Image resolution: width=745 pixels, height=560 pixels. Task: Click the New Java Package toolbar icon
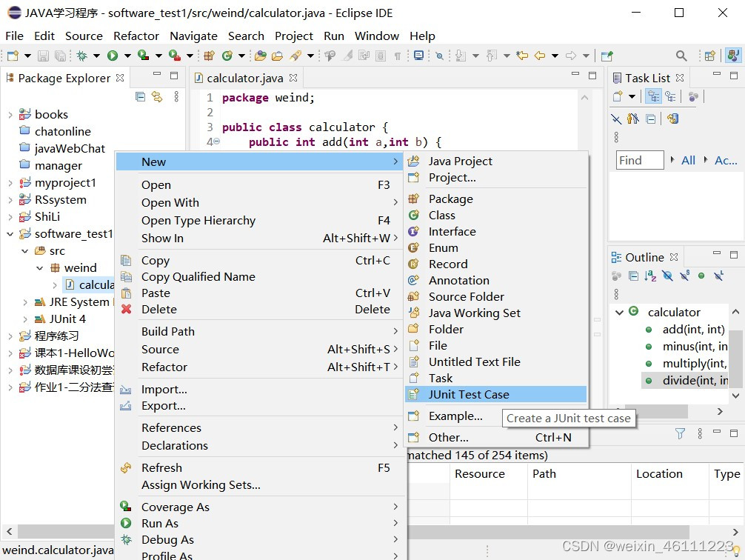(209, 56)
